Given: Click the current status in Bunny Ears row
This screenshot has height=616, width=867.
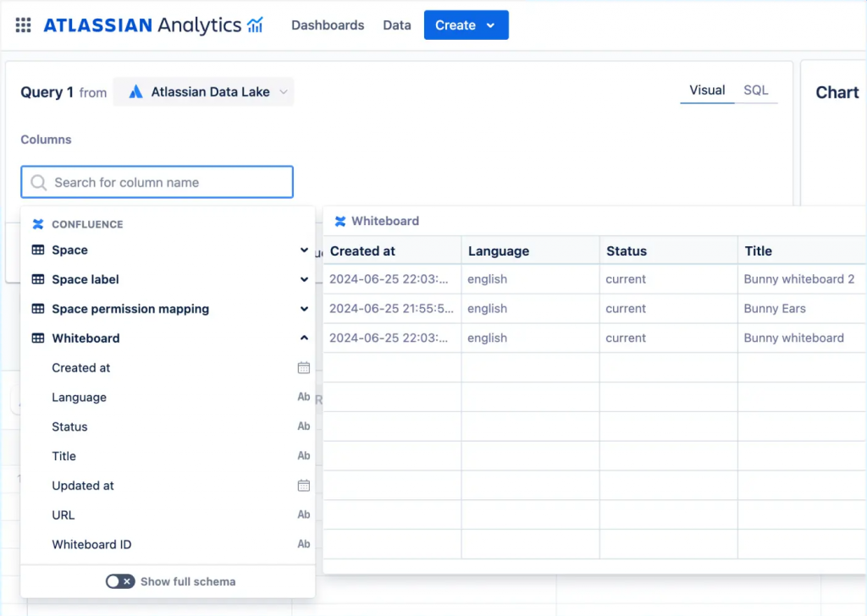Looking at the screenshot, I should click(x=669, y=308).
